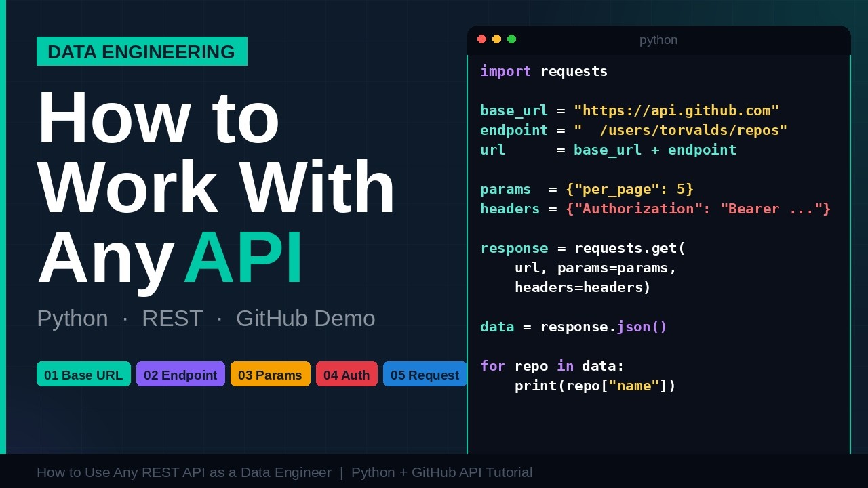This screenshot has width=868, height=488.
Task: Click the green maximize dot in code window
Action: coord(512,39)
